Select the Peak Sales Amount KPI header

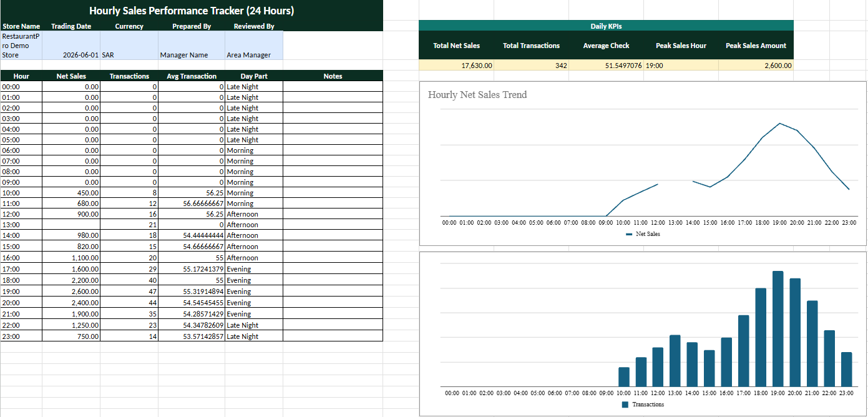coord(756,46)
